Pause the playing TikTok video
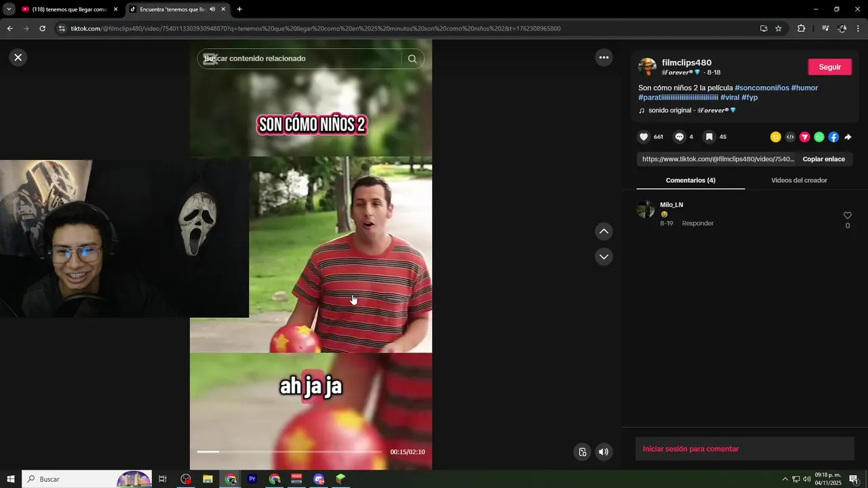Screen dimensions: 868x488 pyautogui.click(x=311, y=254)
